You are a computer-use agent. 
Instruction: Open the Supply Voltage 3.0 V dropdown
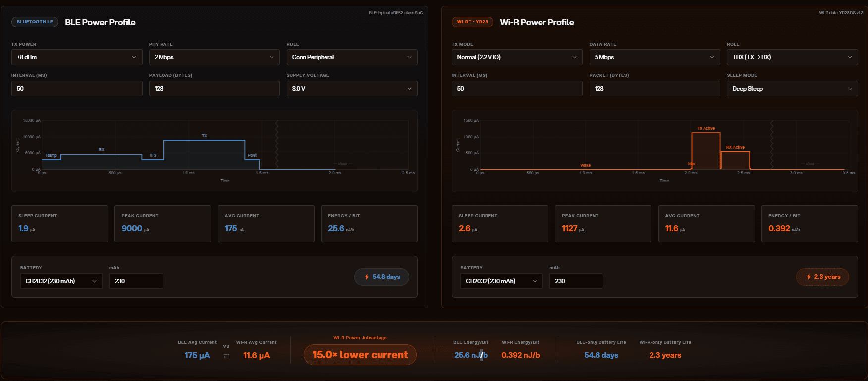click(x=352, y=89)
